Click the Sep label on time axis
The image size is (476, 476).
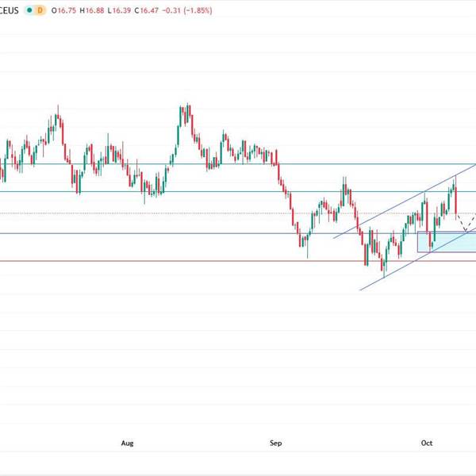[275, 443]
